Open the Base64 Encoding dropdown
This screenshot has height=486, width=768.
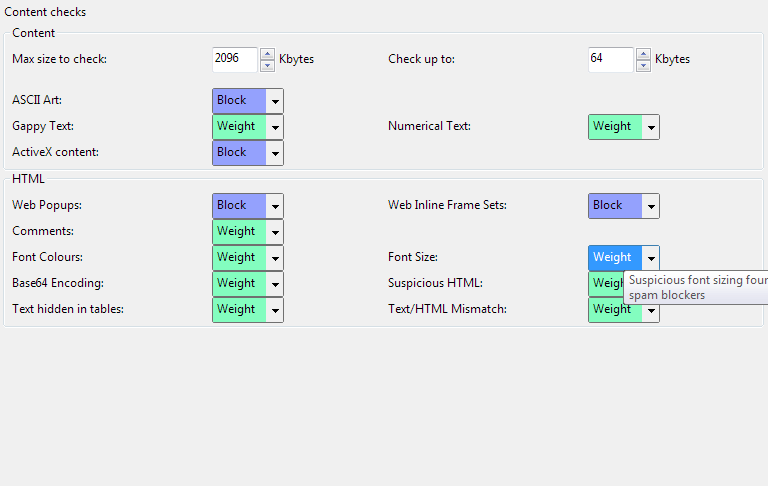(x=275, y=284)
